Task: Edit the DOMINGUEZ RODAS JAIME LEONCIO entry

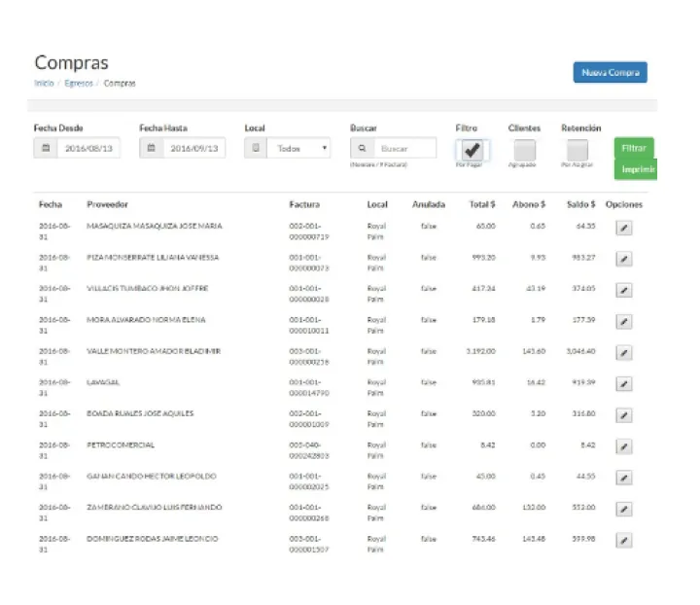Action: (624, 541)
